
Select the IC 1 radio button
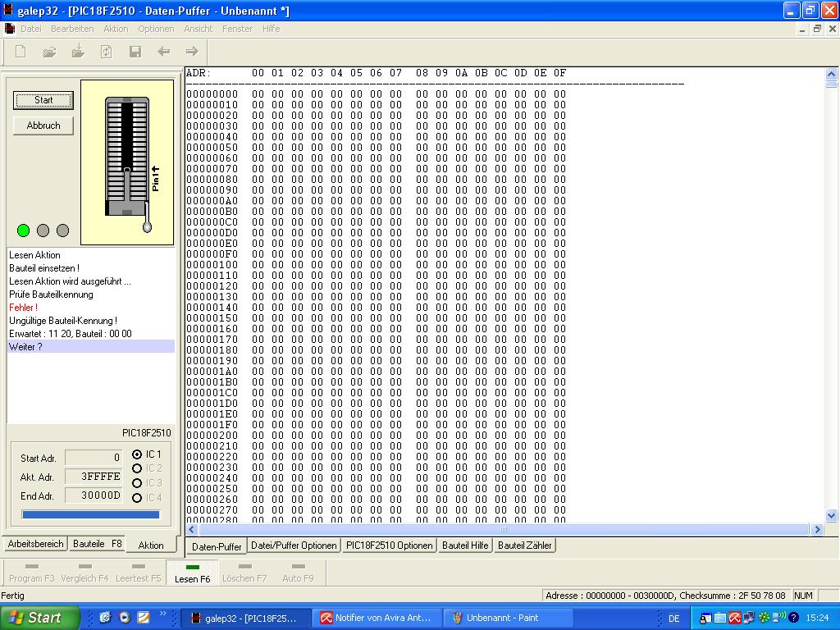[137, 454]
